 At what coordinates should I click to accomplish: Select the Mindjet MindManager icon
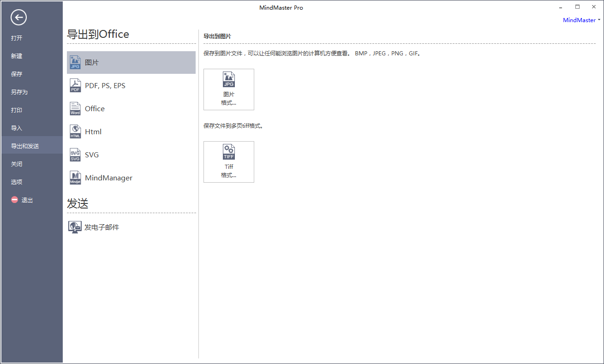pos(75,178)
